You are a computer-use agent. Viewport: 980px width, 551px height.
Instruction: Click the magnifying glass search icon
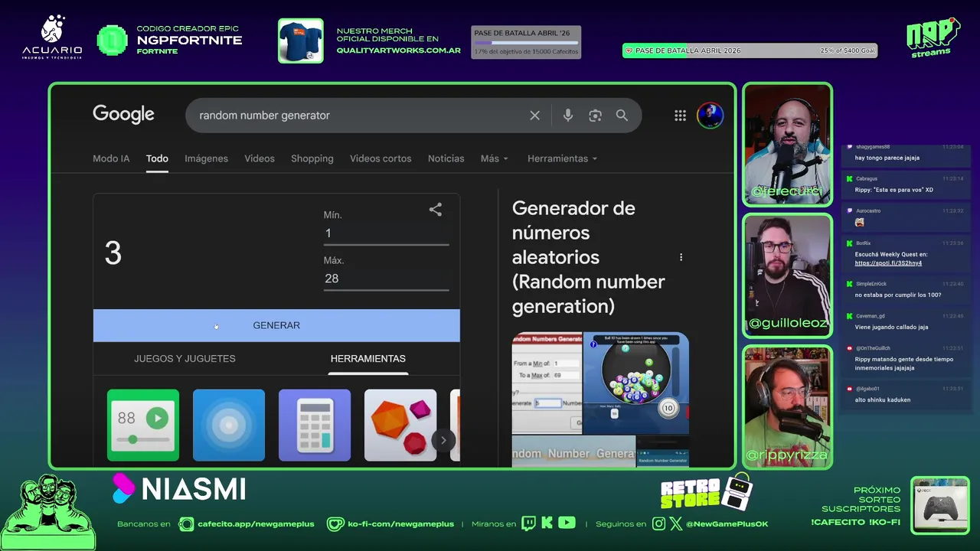point(622,116)
